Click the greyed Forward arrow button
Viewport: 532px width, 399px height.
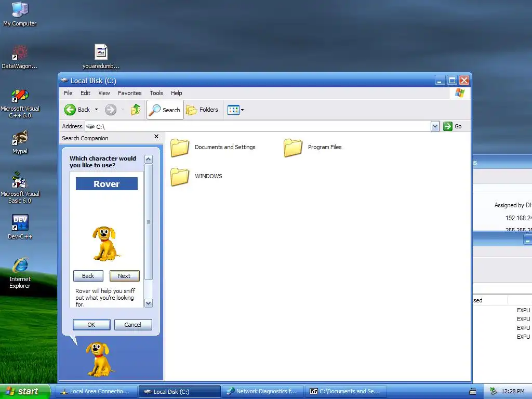111,110
